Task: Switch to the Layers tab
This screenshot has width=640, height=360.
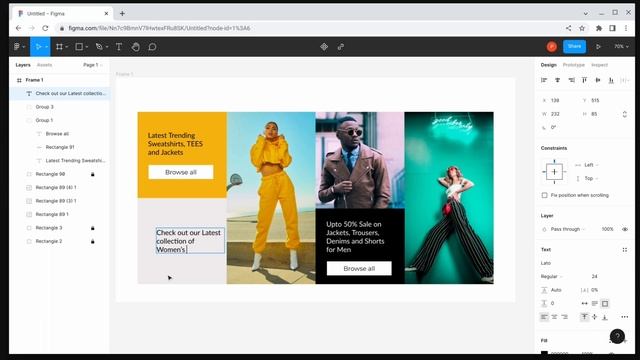Action: [x=23, y=65]
